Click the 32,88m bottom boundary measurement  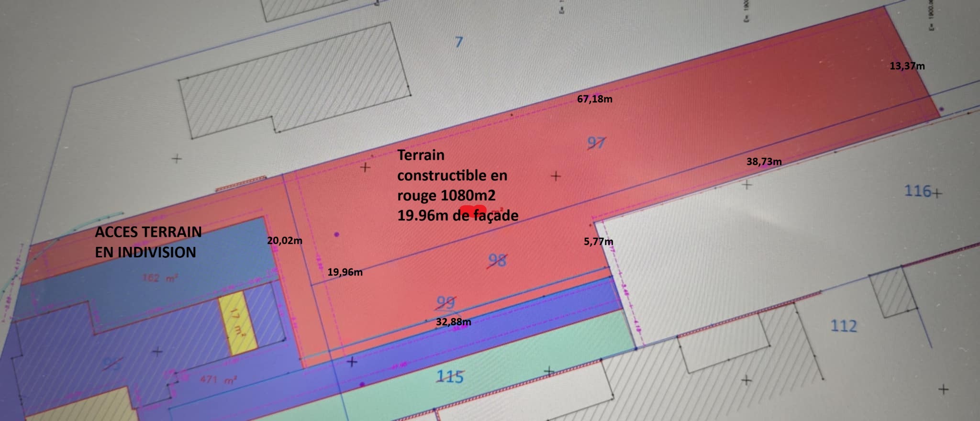pos(453,322)
